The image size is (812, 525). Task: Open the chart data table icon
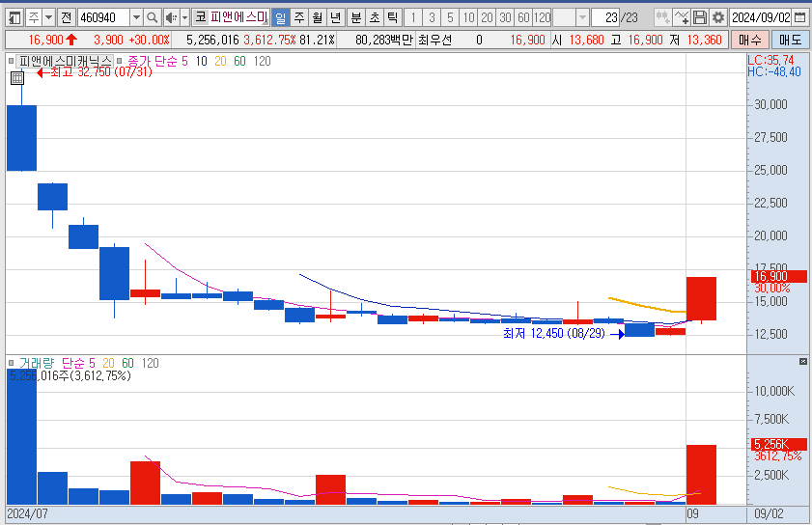pyautogui.click(x=17, y=78)
